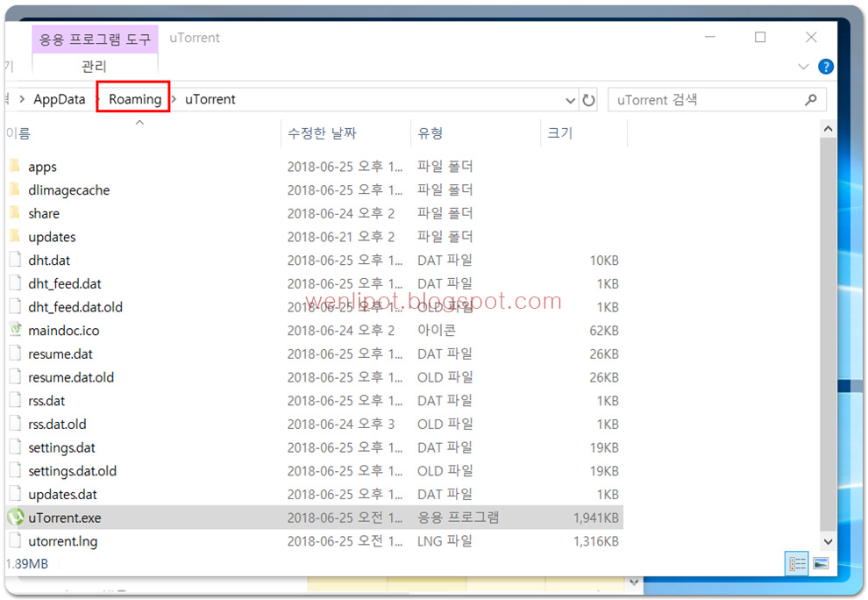Click the updates.dat file icon

(16, 494)
